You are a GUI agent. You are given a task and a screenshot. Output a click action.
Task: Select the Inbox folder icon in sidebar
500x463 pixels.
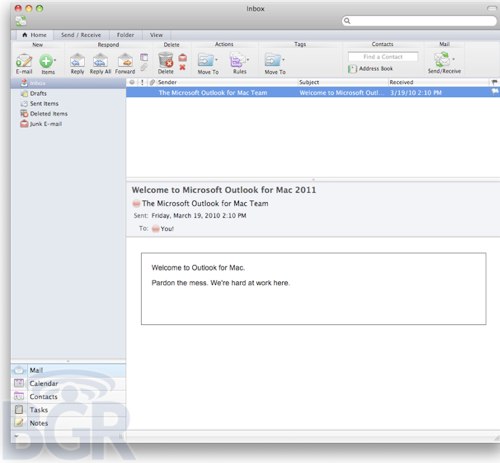tap(24, 83)
